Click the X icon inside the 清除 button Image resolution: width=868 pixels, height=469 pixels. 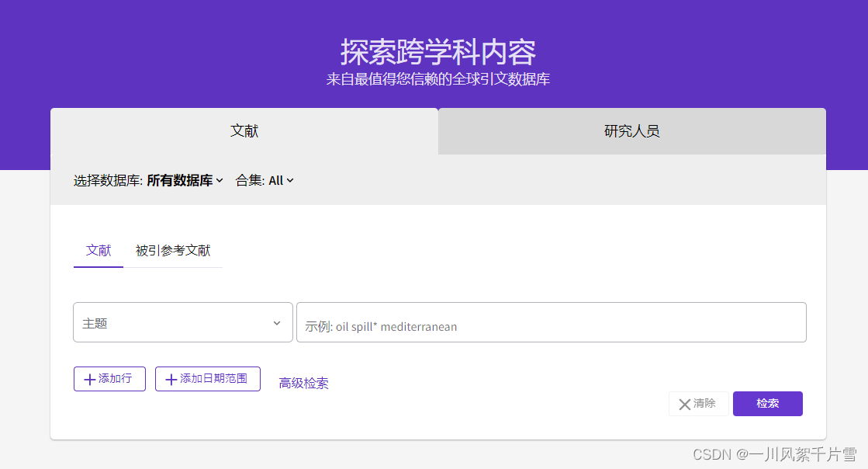(x=686, y=404)
